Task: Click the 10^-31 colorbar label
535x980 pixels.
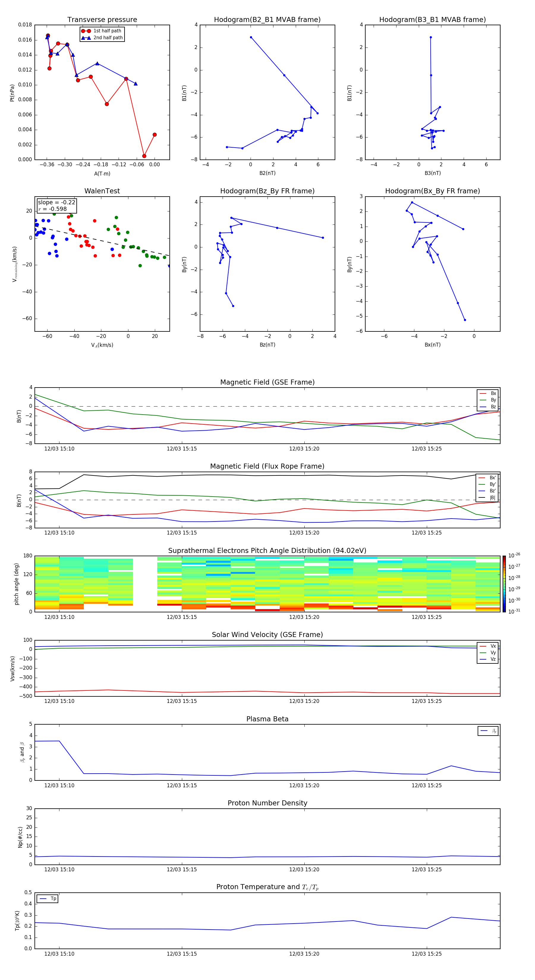Action: tap(514, 611)
